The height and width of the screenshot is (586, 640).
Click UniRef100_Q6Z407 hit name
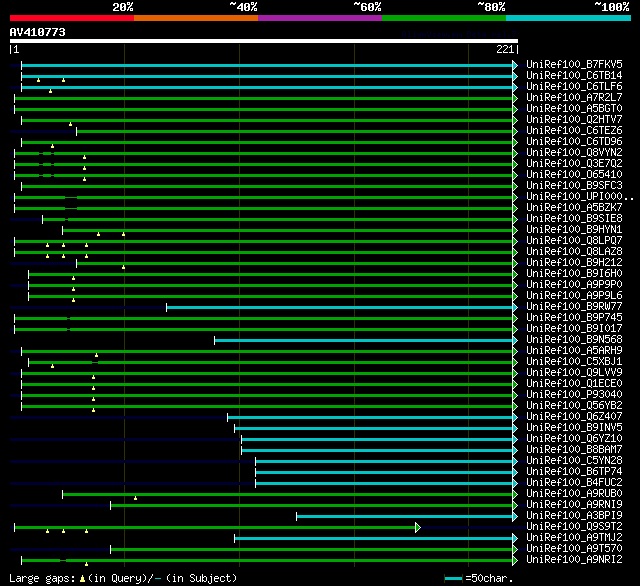coord(574,417)
